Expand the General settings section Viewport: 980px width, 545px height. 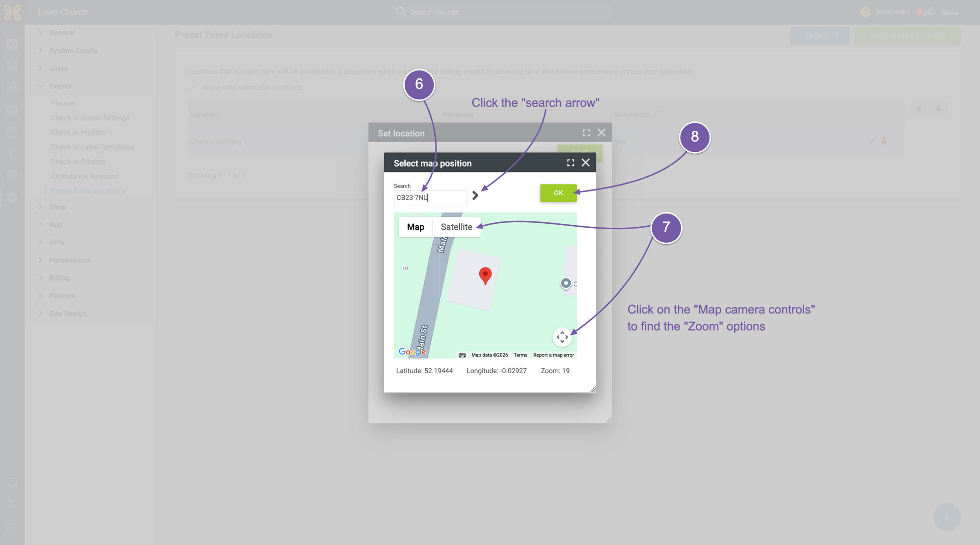62,33
